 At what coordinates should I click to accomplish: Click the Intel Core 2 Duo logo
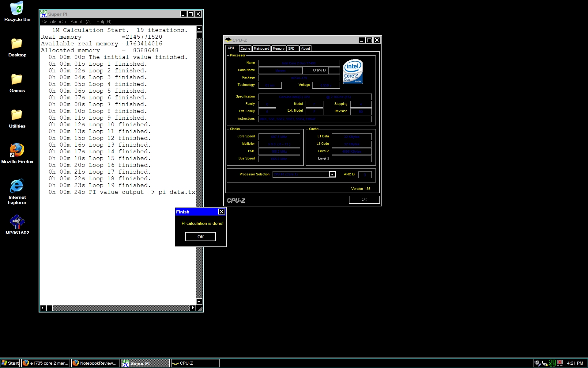(353, 71)
